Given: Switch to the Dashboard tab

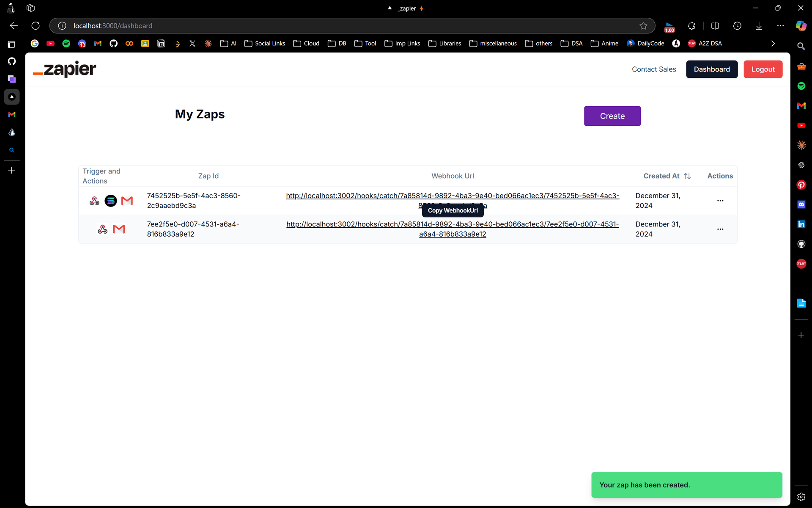Looking at the screenshot, I should click(x=712, y=69).
